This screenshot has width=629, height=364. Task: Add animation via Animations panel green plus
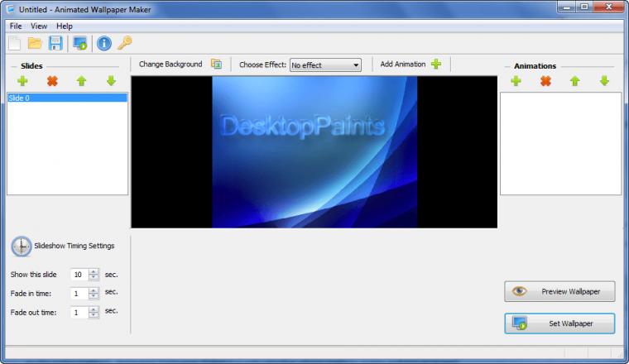pos(516,81)
